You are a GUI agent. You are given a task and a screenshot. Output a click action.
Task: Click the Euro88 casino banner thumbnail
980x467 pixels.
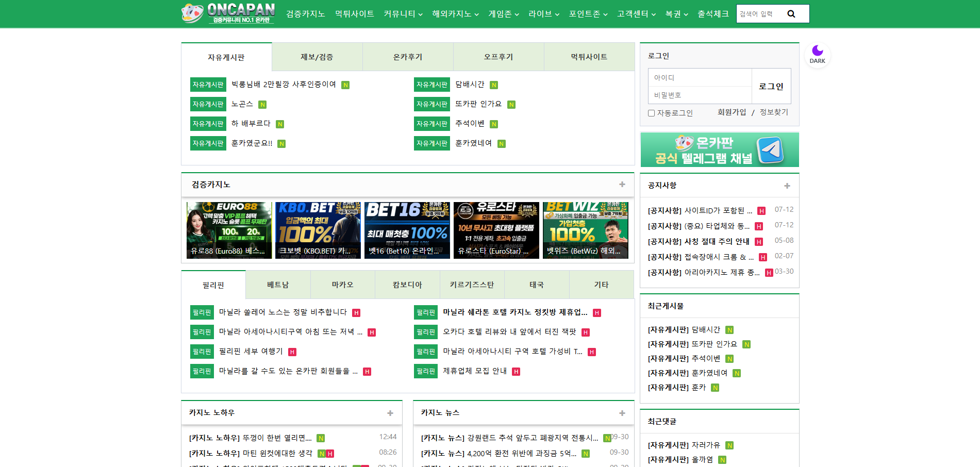click(229, 230)
